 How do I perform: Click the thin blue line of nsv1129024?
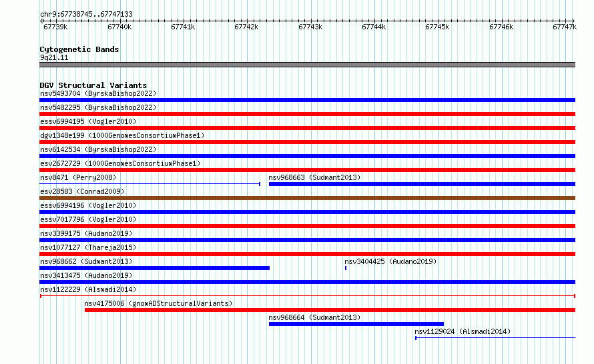[495, 337]
